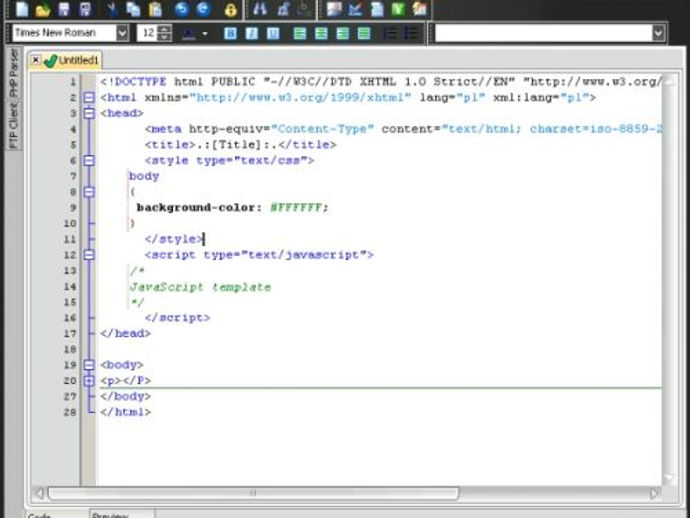690x518 pixels.
Task: Collapse the script block fold on line 12
Action: click(89, 255)
